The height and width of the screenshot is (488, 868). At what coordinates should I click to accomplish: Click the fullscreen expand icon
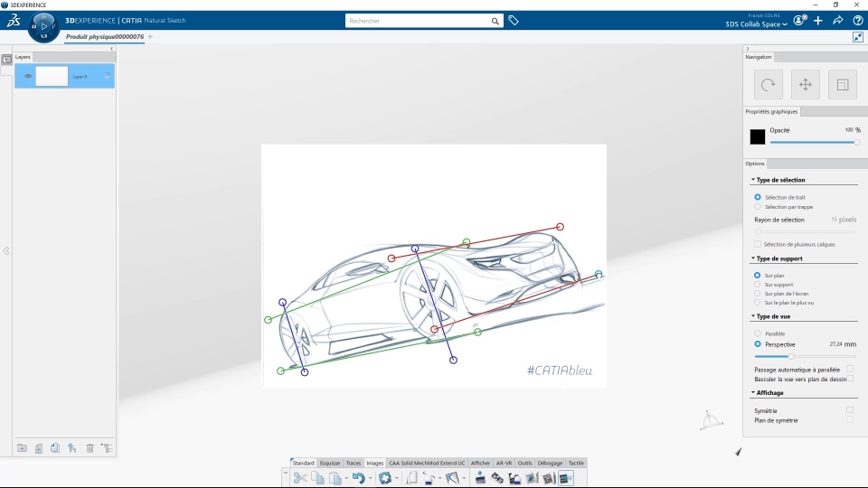click(857, 37)
